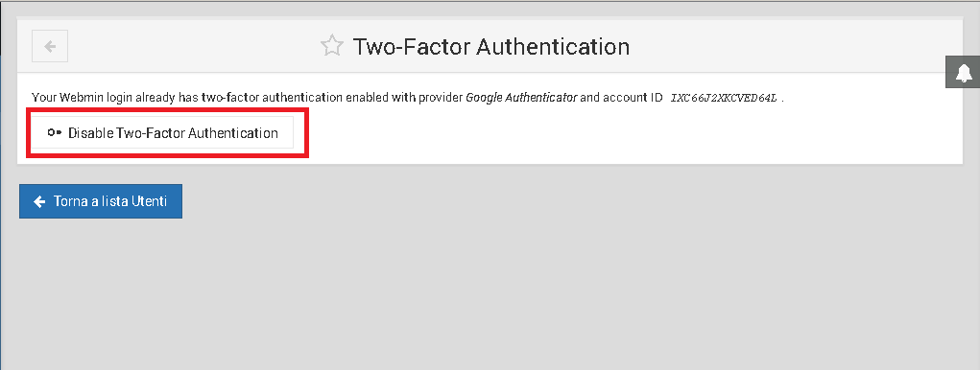Open notifications via the bell icon
The height and width of the screenshot is (370, 980).
pyautogui.click(x=964, y=72)
